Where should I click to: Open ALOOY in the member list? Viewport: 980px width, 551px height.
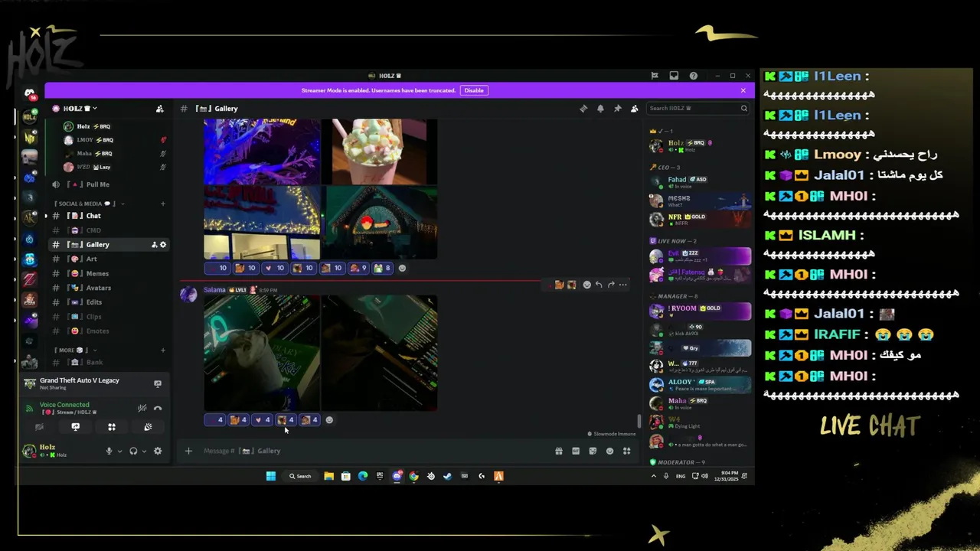pos(700,384)
